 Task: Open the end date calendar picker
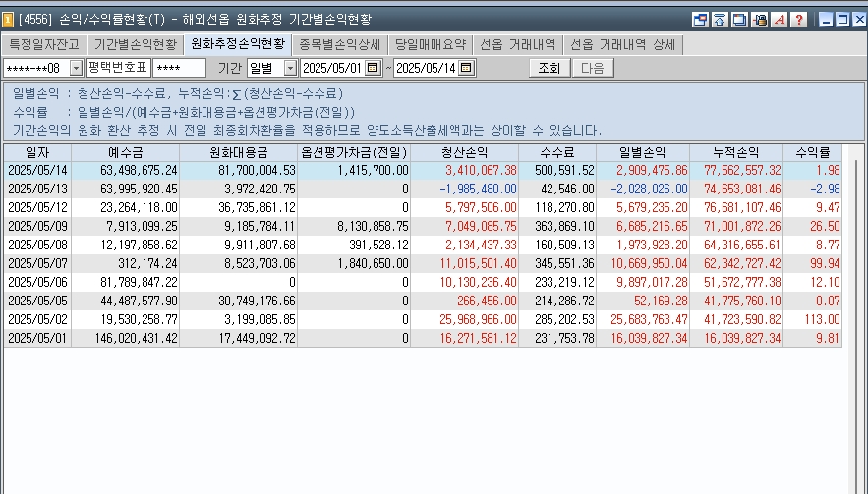pyautogui.click(x=466, y=68)
